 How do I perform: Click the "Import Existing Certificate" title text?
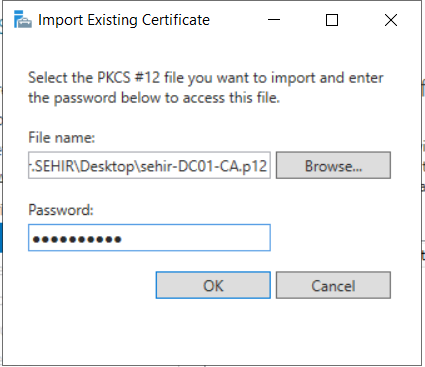[x=124, y=20]
